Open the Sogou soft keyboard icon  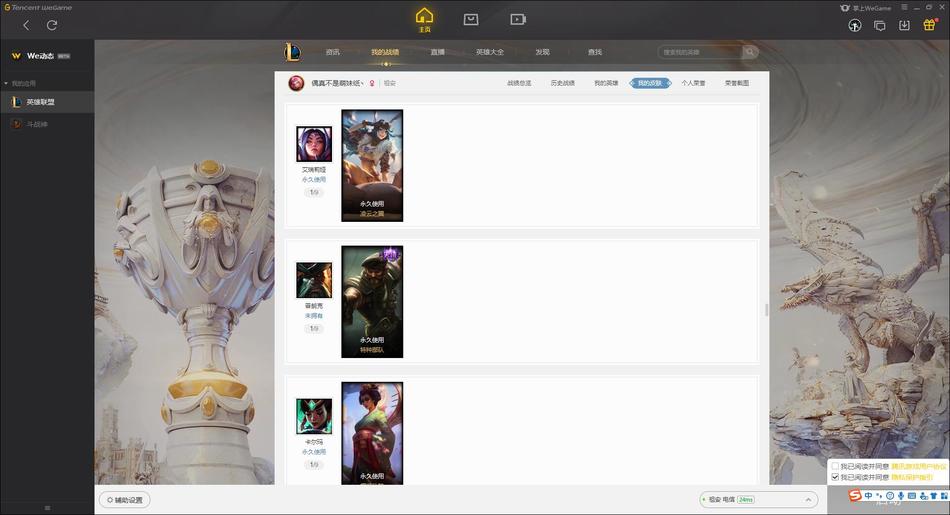(912, 496)
